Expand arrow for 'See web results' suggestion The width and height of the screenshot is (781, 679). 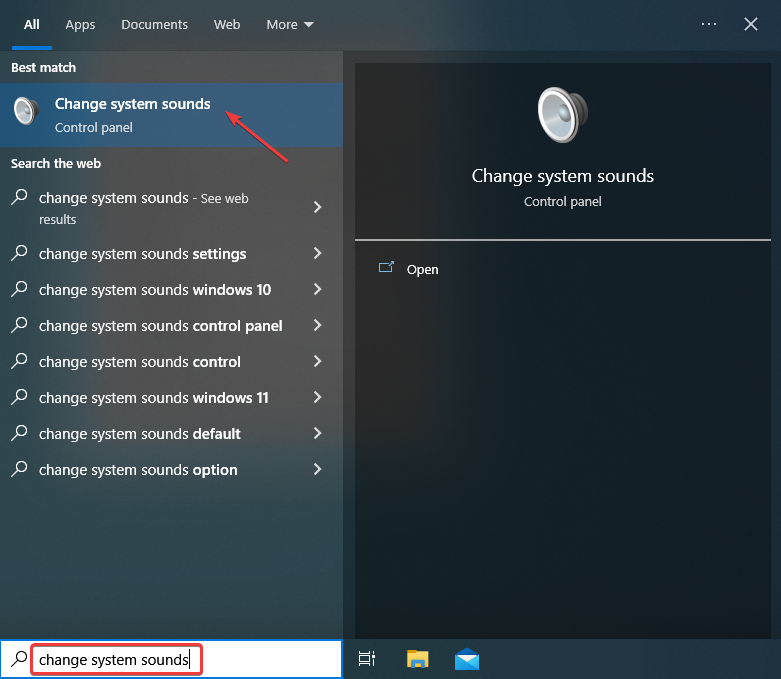point(317,207)
